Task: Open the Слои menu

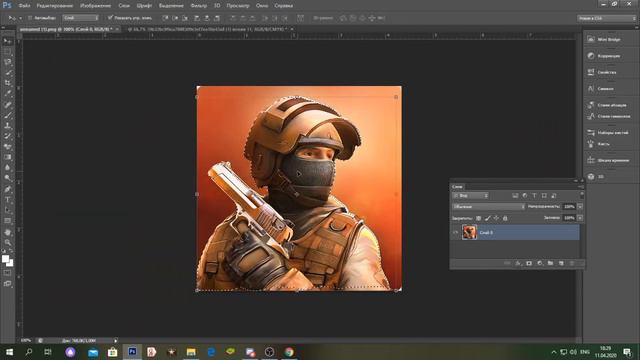Action: click(124, 6)
